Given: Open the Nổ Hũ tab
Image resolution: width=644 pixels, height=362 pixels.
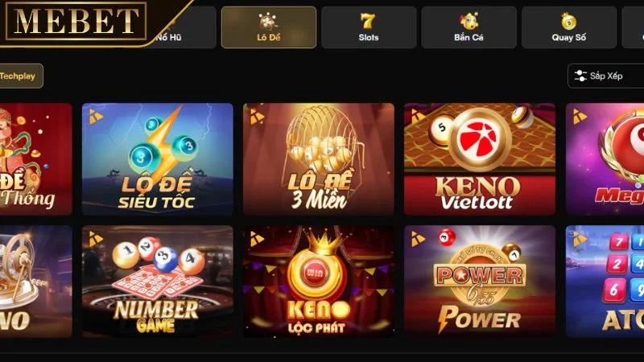Looking at the screenshot, I should pyautogui.click(x=185, y=27).
